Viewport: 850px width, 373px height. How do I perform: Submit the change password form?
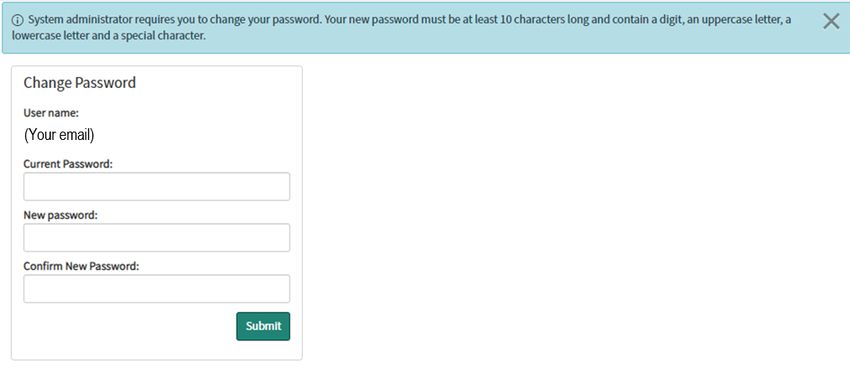pos(263,326)
